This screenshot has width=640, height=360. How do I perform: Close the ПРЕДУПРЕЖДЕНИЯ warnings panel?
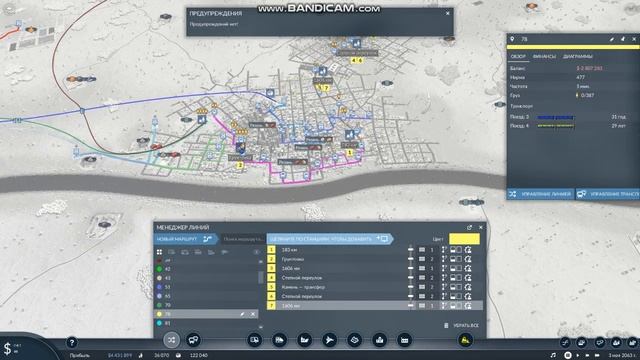pyautogui.click(x=448, y=13)
